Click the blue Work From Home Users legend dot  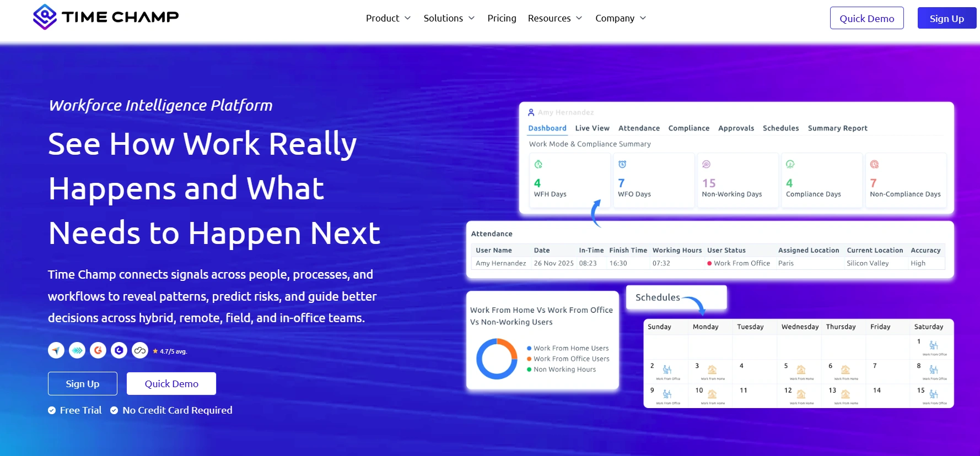pos(529,348)
